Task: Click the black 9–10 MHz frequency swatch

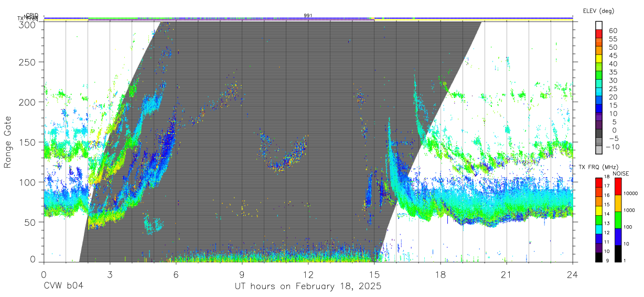Action: click(599, 257)
